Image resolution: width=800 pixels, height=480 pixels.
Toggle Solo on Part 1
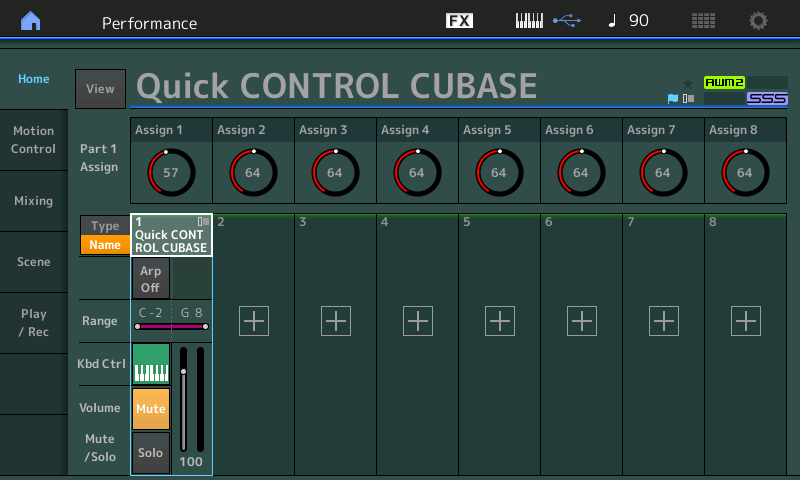tap(150, 453)
